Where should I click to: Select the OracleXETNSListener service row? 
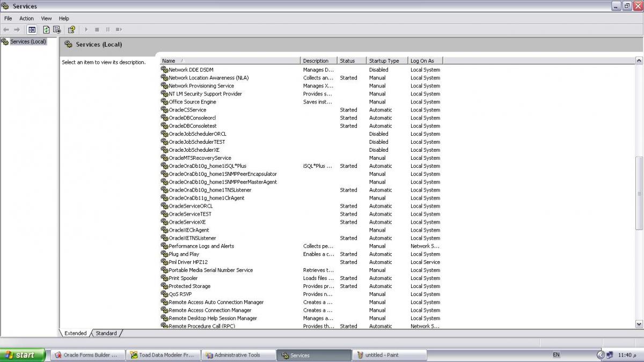click(193, 238)
